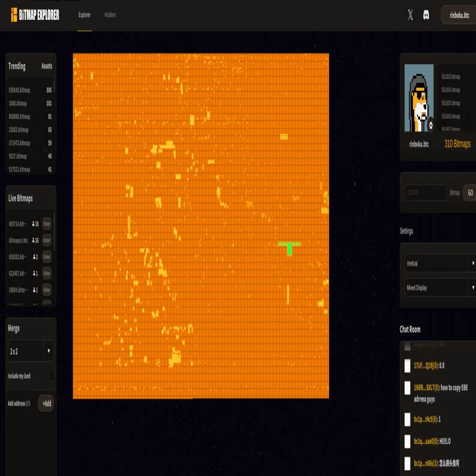Enter the 495714.bit live bitmap room
Screen dimensions: 476x476
tap(47, 224)
